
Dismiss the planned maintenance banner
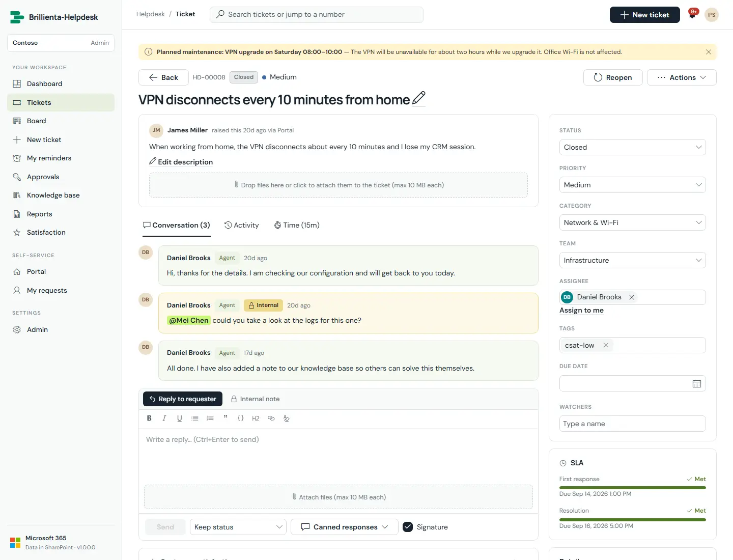(x=708, y=52)
